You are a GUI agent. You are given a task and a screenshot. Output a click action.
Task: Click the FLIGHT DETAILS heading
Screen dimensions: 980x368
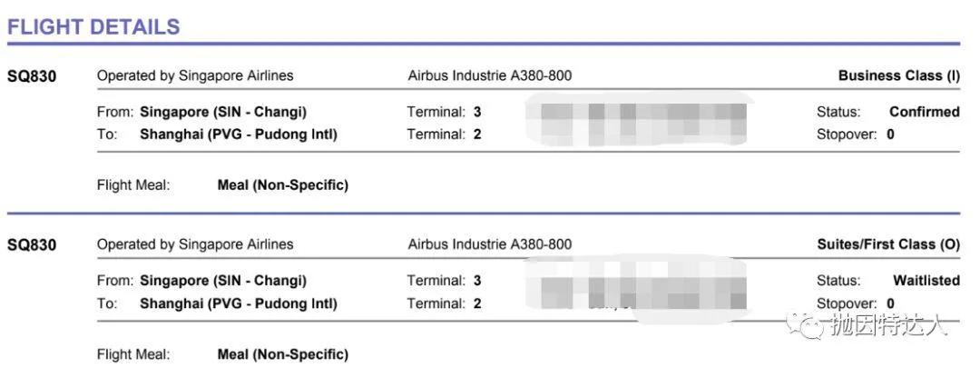point(93,26)
